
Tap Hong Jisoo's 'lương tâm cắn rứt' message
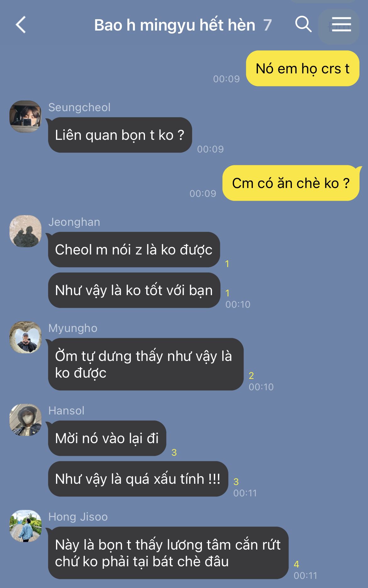pyautogui.click(x=168, y=553)
